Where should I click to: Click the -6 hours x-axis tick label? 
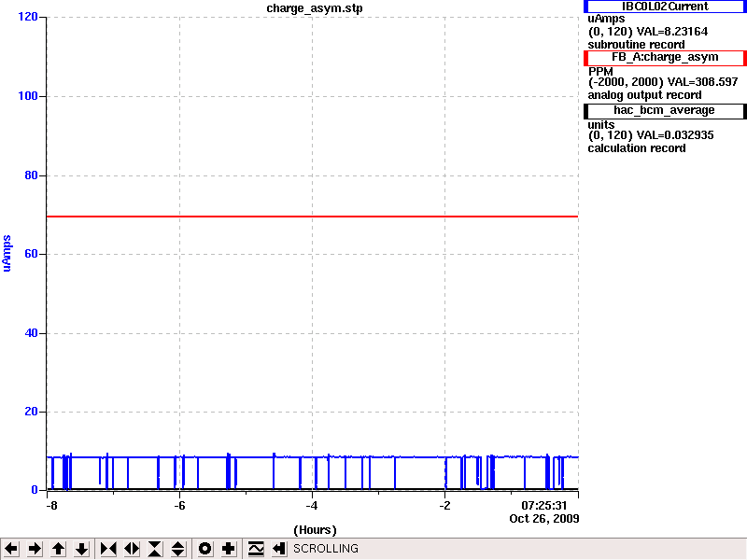179,505
